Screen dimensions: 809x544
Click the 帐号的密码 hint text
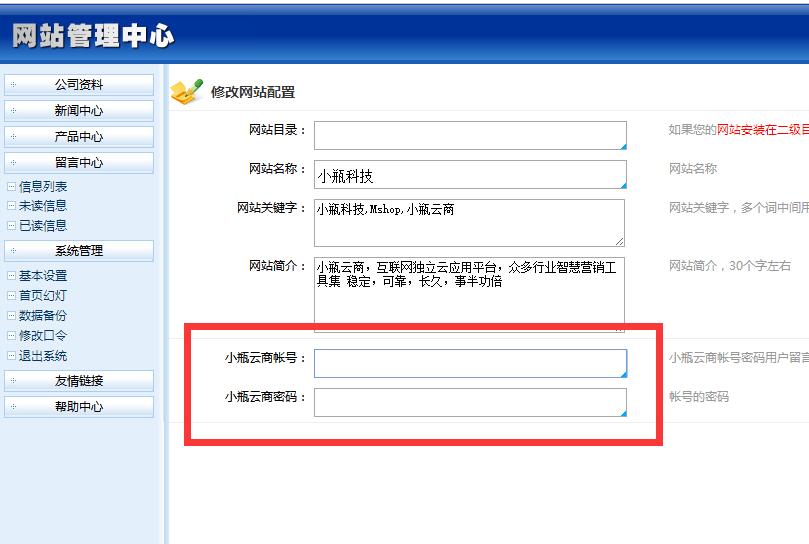tap(699, 397)
